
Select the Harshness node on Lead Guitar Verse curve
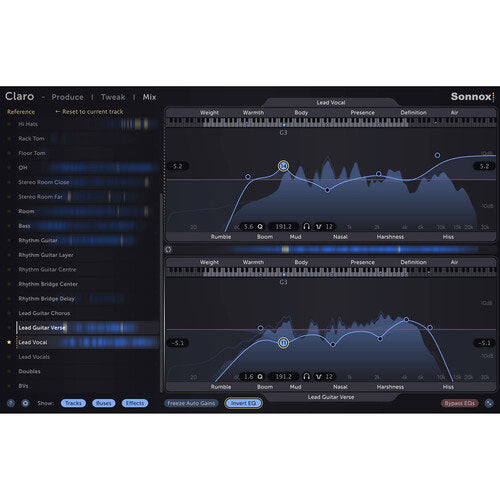[380, 339]
